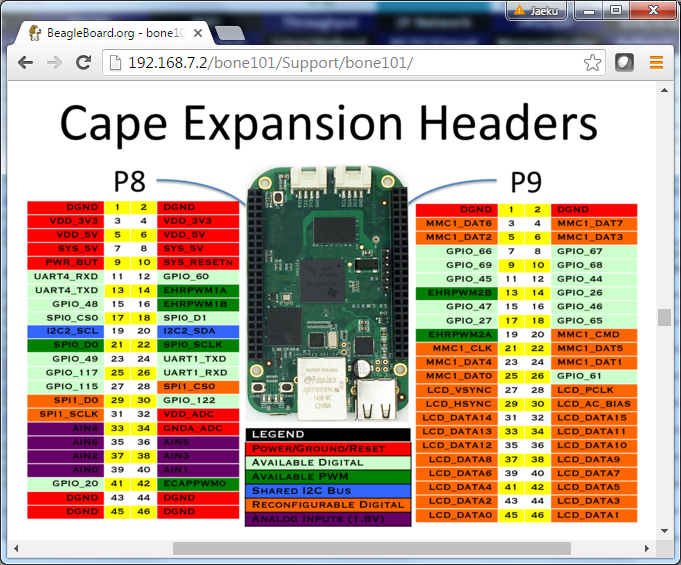Click the ECAPPWM0 pin cell
The width and height of the screenshot is (681, 565).
click(198, 484)
